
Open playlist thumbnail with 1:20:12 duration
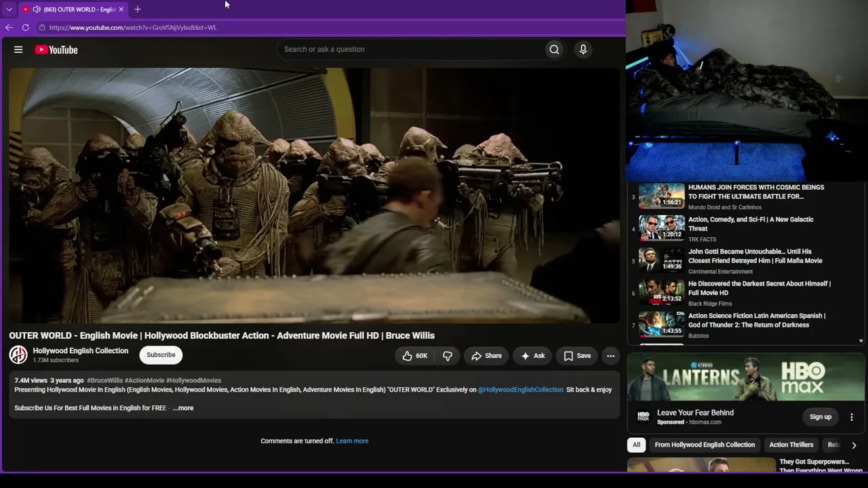pyautogui.click(x=661, y=228)
